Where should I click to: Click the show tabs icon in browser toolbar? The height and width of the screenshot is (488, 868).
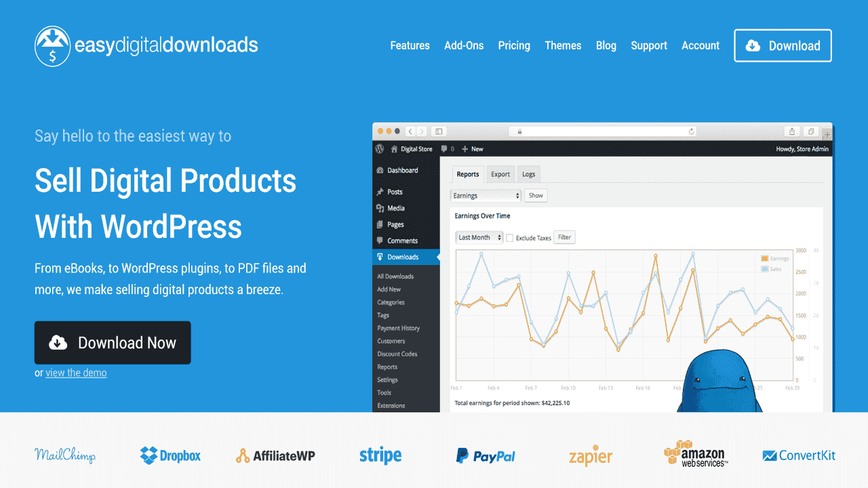click(810, 131)
